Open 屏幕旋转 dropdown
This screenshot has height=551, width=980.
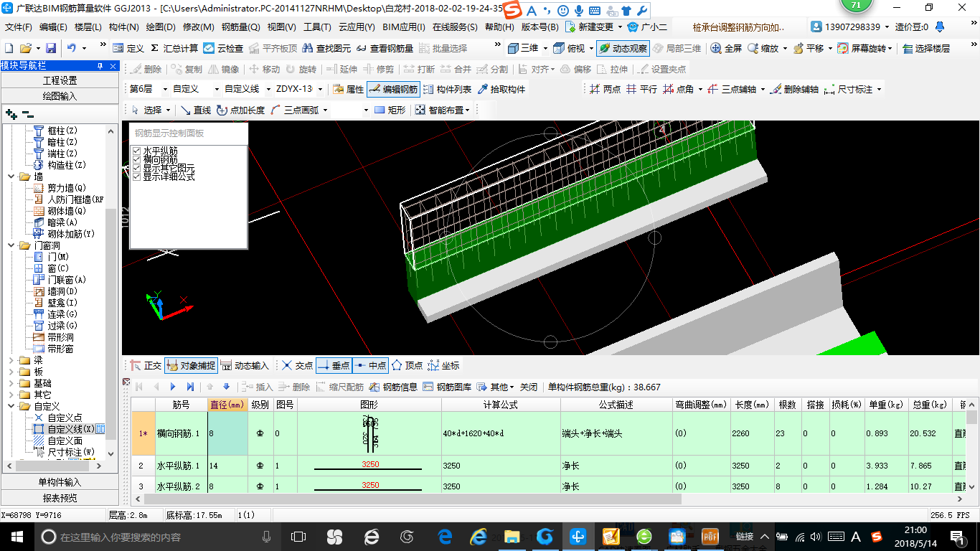[x=892, y=48]
